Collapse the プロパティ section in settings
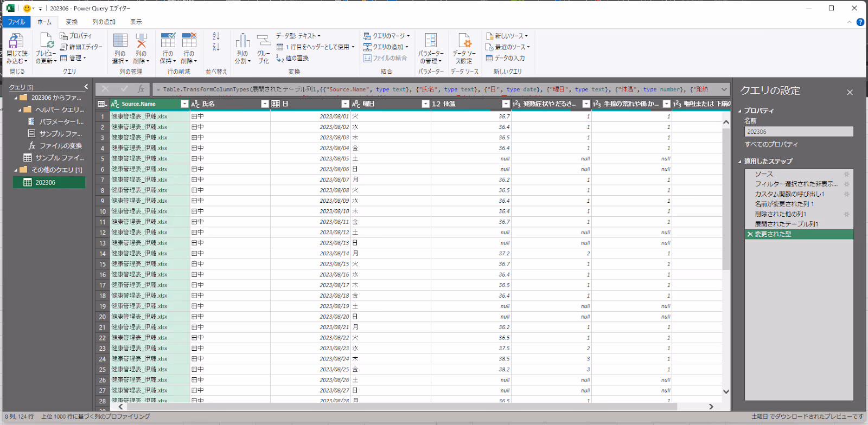 (739, 111)
